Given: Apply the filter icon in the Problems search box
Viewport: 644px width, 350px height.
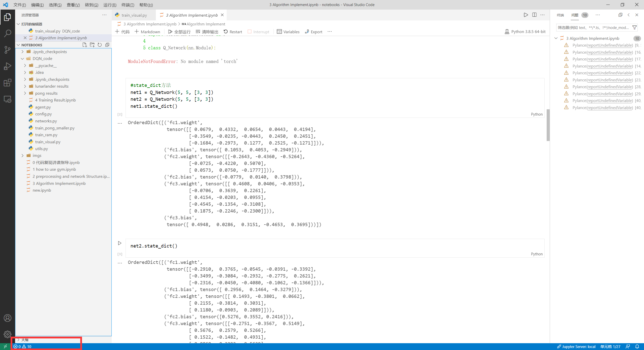Looking at the screenshot, I should coord(634,27).
